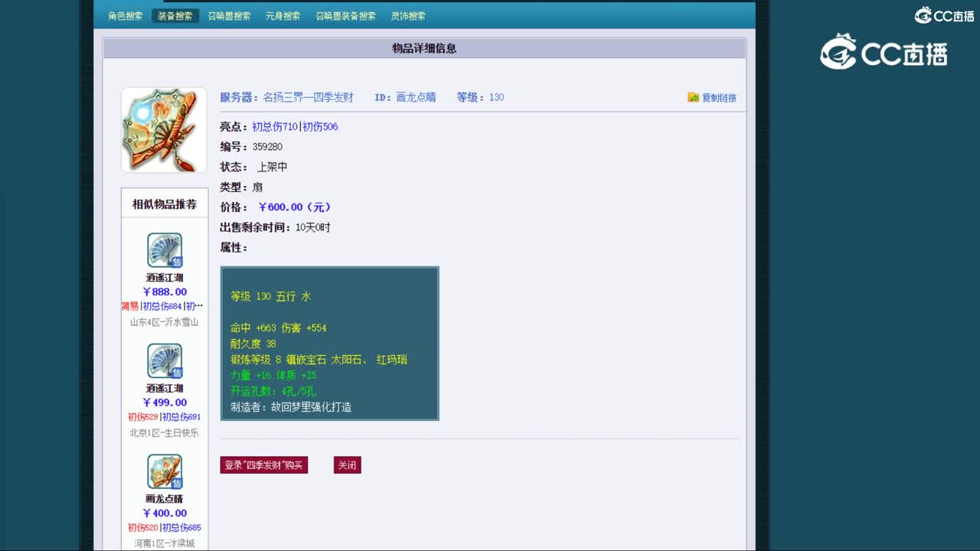Image resolution: width=980 pixels, height=551 pixels.
Task: Click the 登录"四季发财"购买 purchase button
Action: (x=264, y=465)
